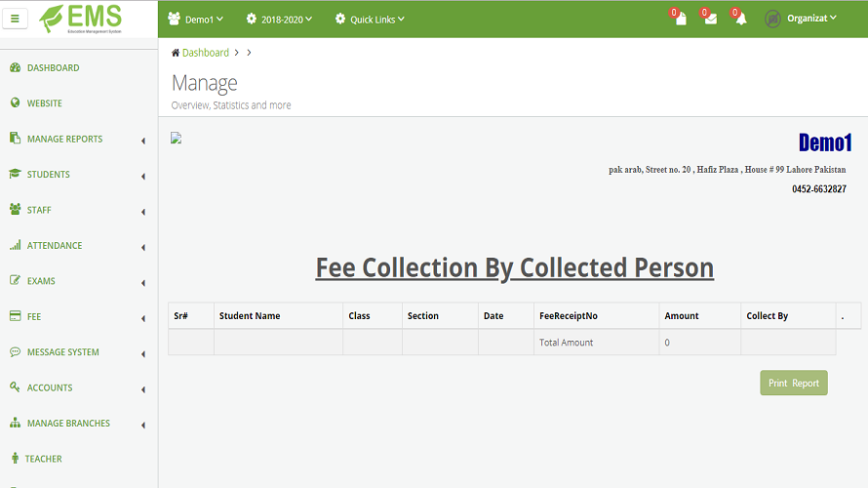
Task: Click the gear icon beside 2018-2020
Action: click(x=252, y=19)
